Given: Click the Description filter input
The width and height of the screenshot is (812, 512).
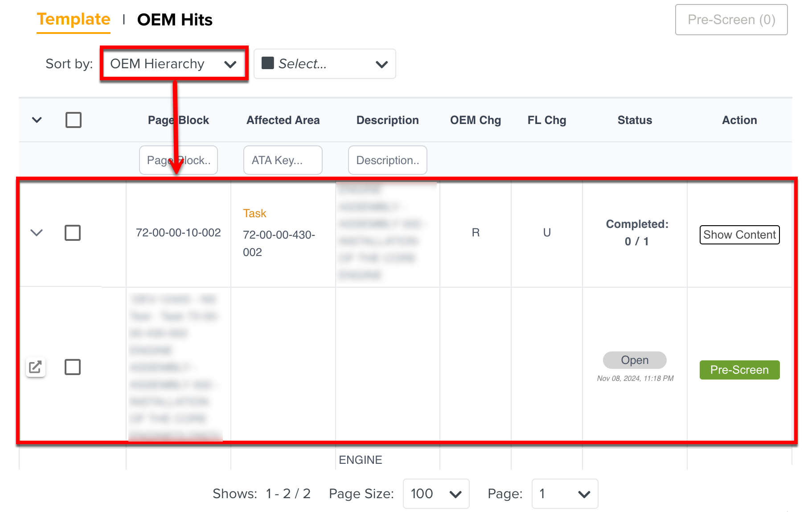Looking at the screenshot, I should click(x=387, y=160).
